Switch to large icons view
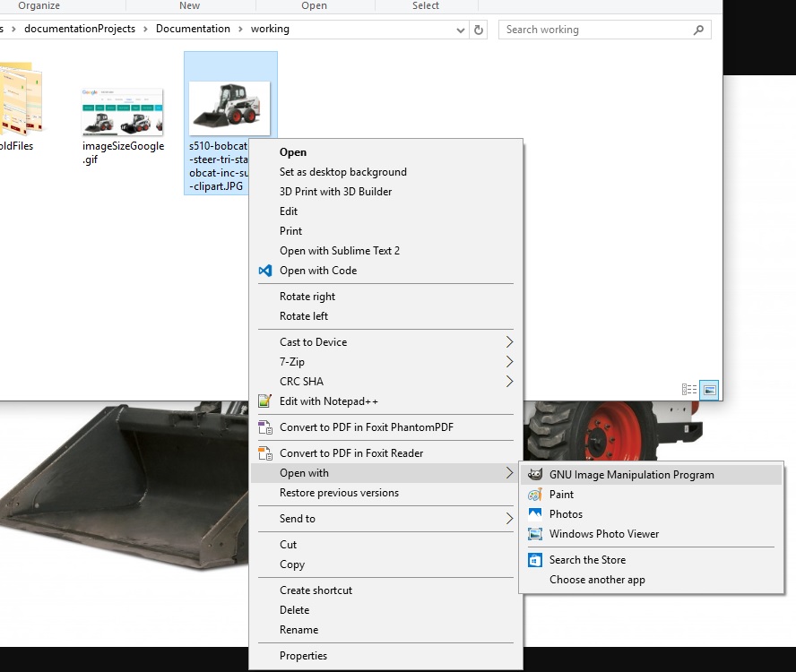Image resolution: width=796 pixels, height=672 pixels. click(x=709, y=390)
